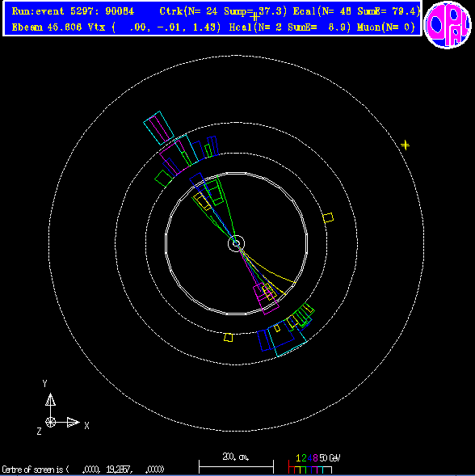This screenshot has width=475, height=476.
Task: Click the yellow cluster at bottom of ring
Action: coord(229,338)
